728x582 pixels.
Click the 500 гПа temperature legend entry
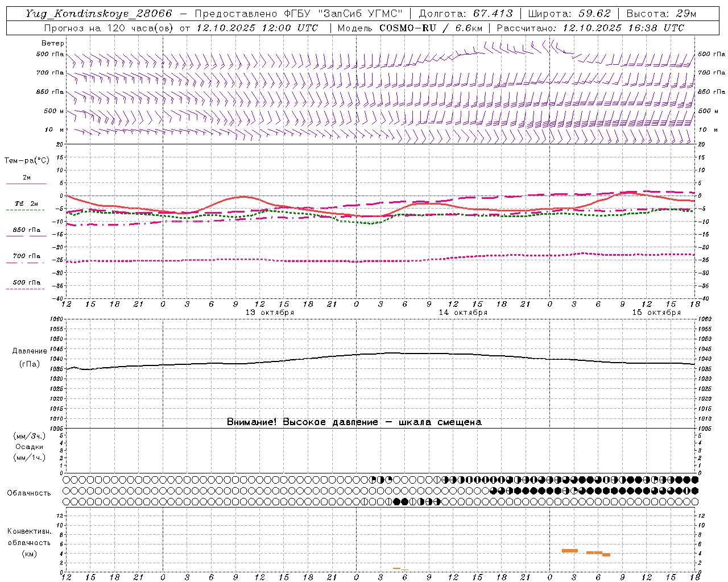point(27,282)
